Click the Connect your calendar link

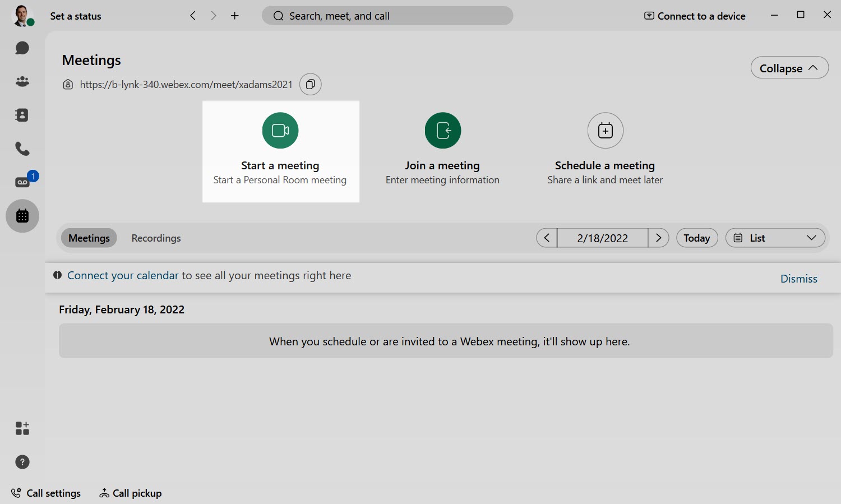pyautogui.click(x=123, y=275)
